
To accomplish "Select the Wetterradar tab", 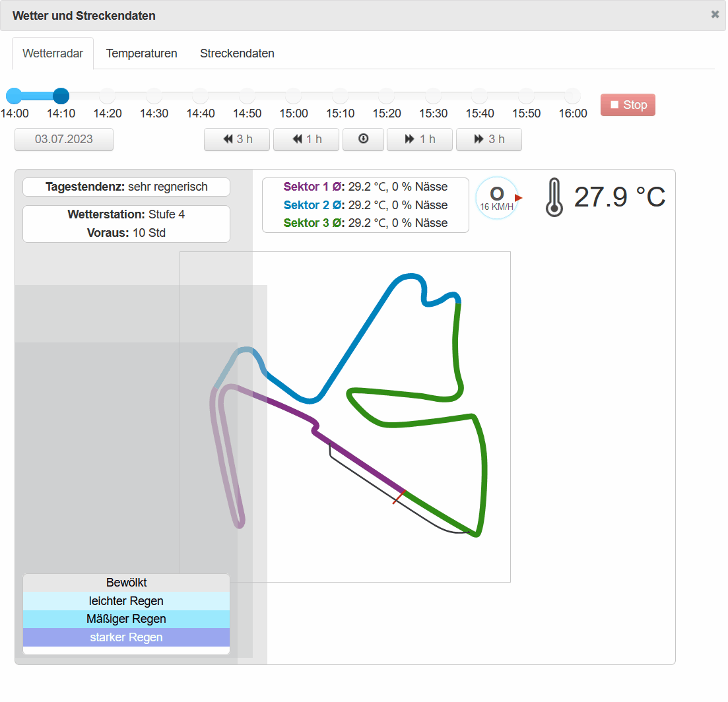I will coord(53,53).
